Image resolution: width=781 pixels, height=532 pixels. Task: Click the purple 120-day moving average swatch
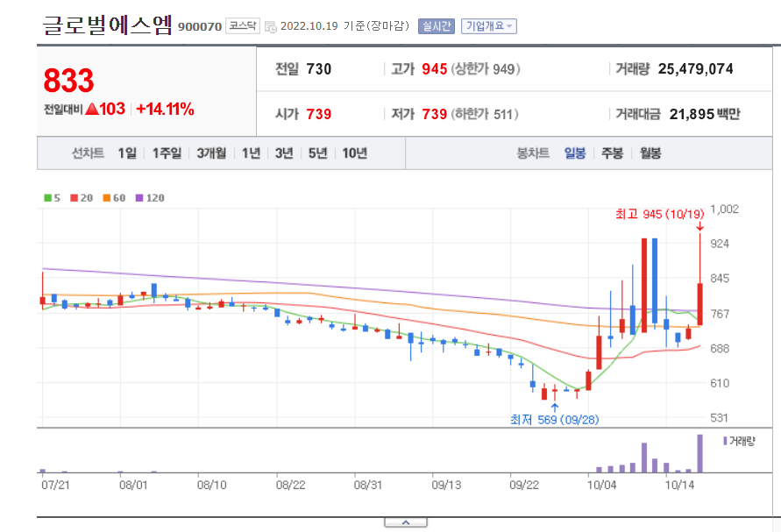[x=139, y=198]
